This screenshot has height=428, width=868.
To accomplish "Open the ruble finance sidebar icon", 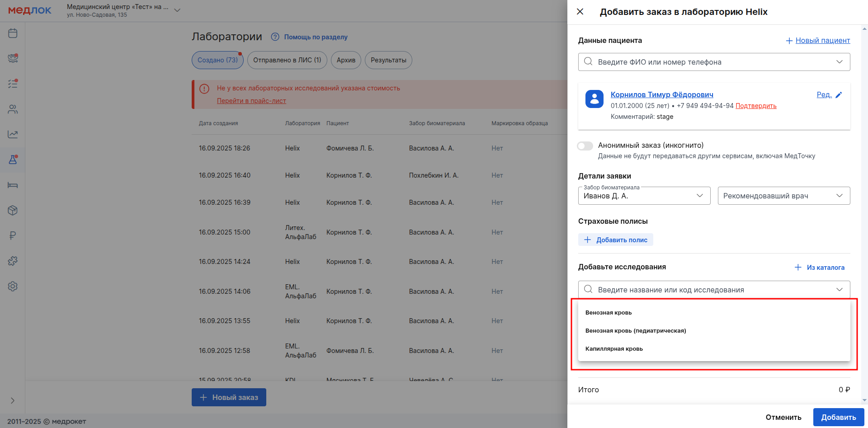I will click(13, 235).
